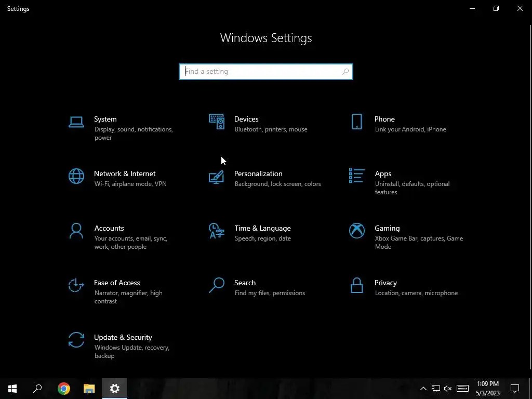The height and width of the screenshot is (399, 532).
Task: Click the network status tray icon
Action: [x=436, y=389]
